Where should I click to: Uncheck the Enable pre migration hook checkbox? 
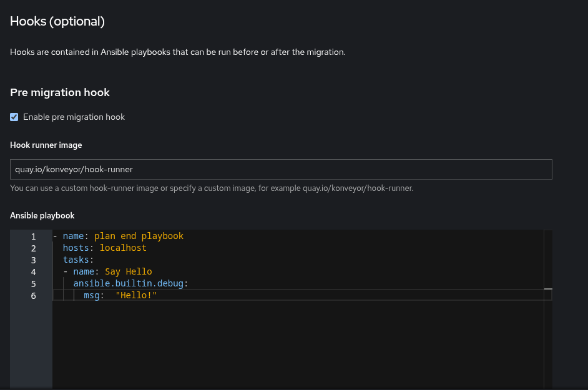(14, 117)
